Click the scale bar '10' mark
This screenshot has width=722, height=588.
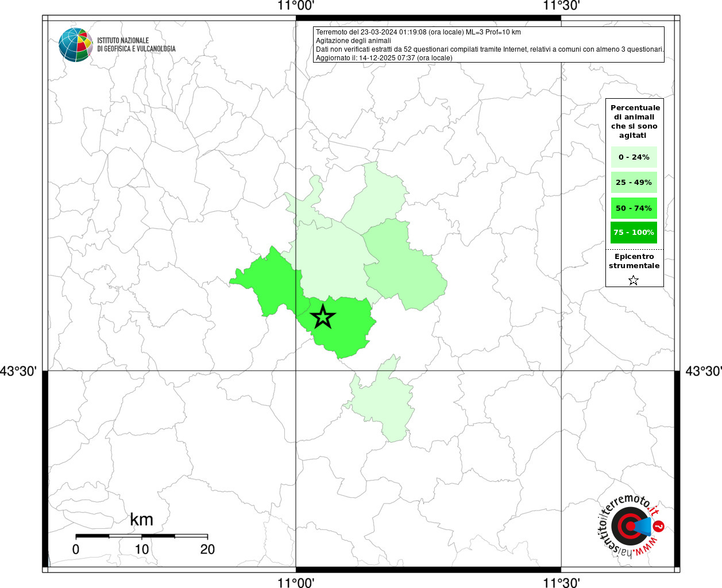[142, 549]
